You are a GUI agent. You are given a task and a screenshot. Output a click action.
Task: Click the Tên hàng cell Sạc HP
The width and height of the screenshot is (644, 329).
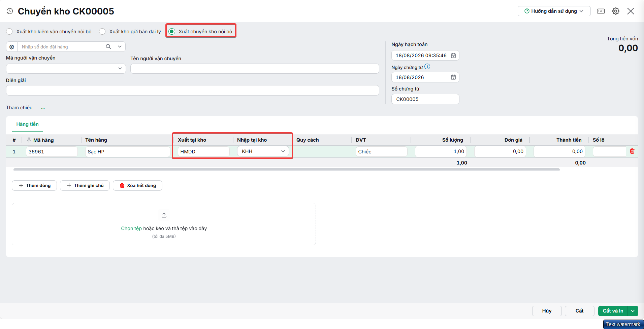(127, 152)
